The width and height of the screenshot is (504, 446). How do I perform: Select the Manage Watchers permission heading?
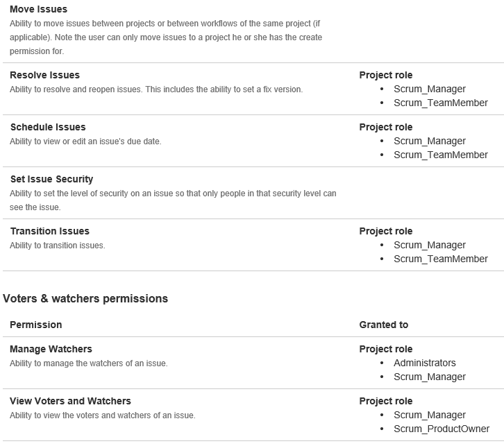click(x=51, y=349)
